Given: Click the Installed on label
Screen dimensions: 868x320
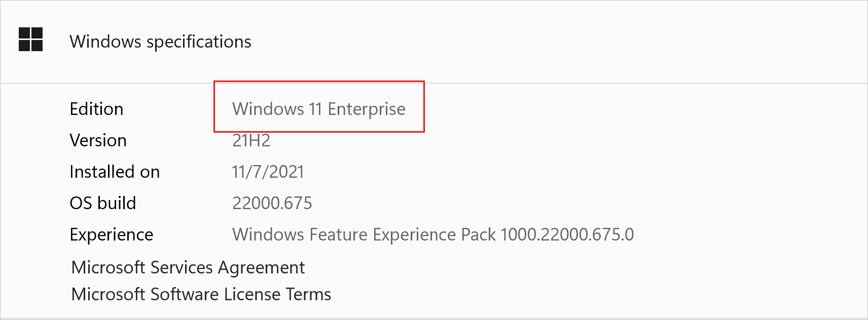Looking at the screenshot, I should [x=115, y=172].
